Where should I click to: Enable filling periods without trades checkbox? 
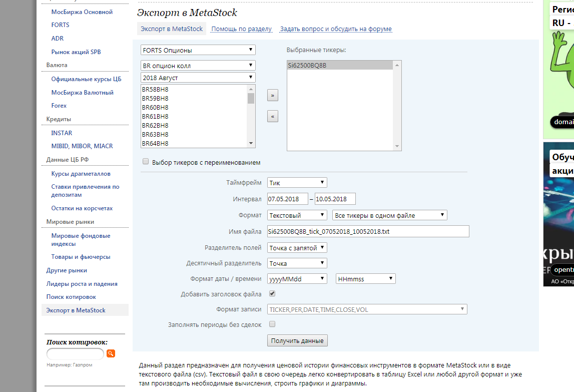272,324
